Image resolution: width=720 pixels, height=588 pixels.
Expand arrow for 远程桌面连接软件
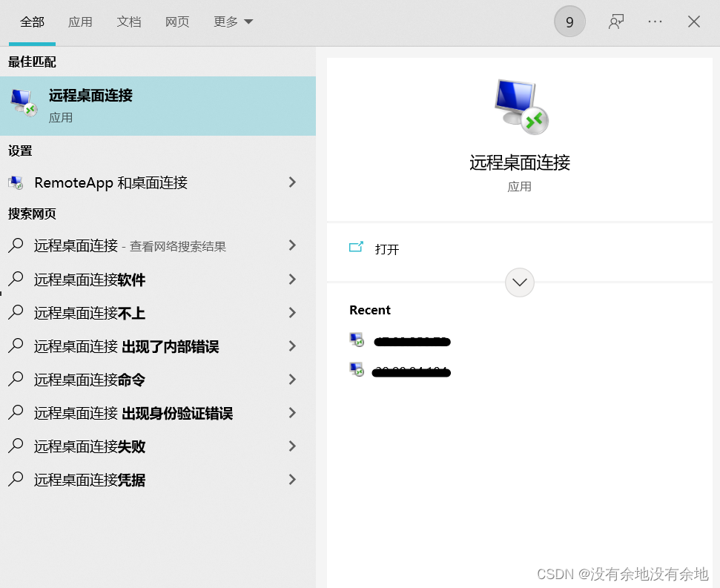click(292, 279)
